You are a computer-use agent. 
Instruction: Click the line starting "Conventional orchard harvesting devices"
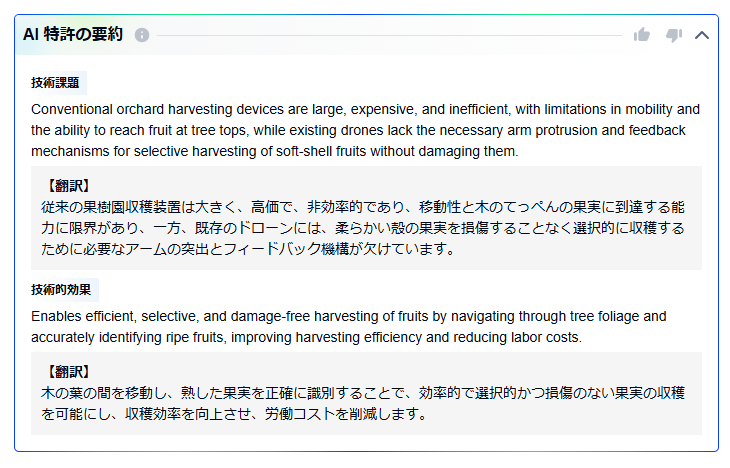pyautogui.click(x=365, y=109)
